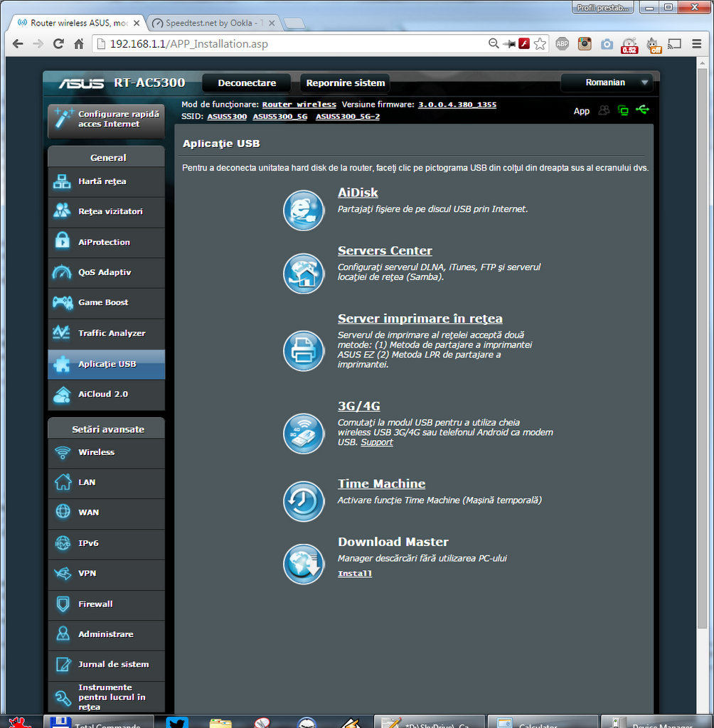Viewport: 714px width, 728px height.
Task: Open the Servers Center link
Action: click(x=385, y=251)
